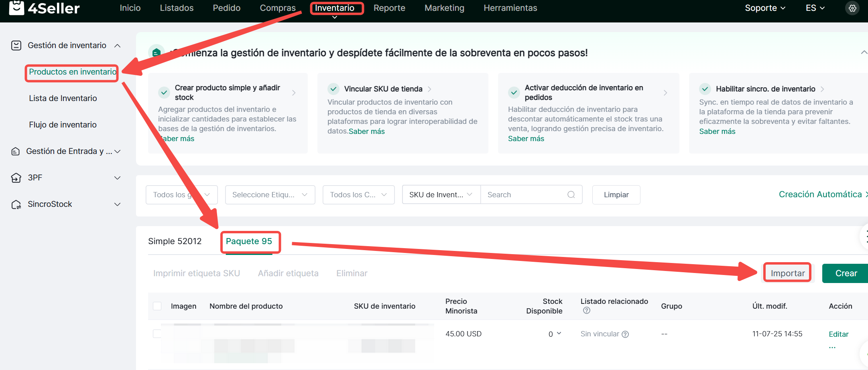
Task: Open the Creación Automática link
Action: [820, 194]
